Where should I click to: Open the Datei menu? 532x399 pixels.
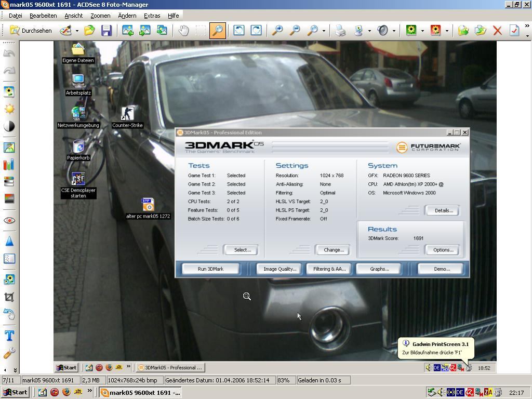16,16
